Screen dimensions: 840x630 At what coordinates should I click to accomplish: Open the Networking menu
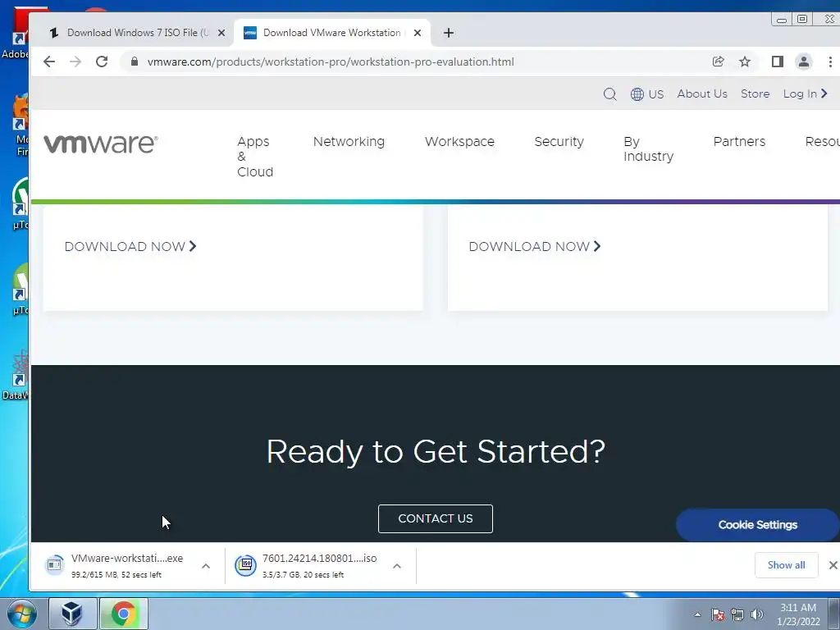[349, 141]
